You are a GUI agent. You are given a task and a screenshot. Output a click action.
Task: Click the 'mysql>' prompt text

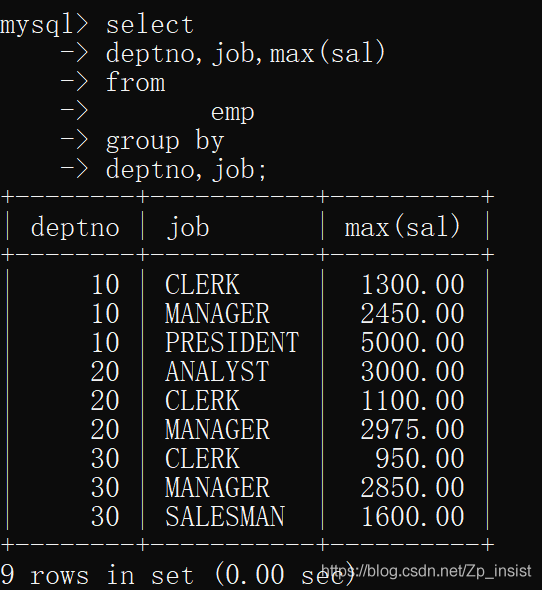(x=44, y=26)
